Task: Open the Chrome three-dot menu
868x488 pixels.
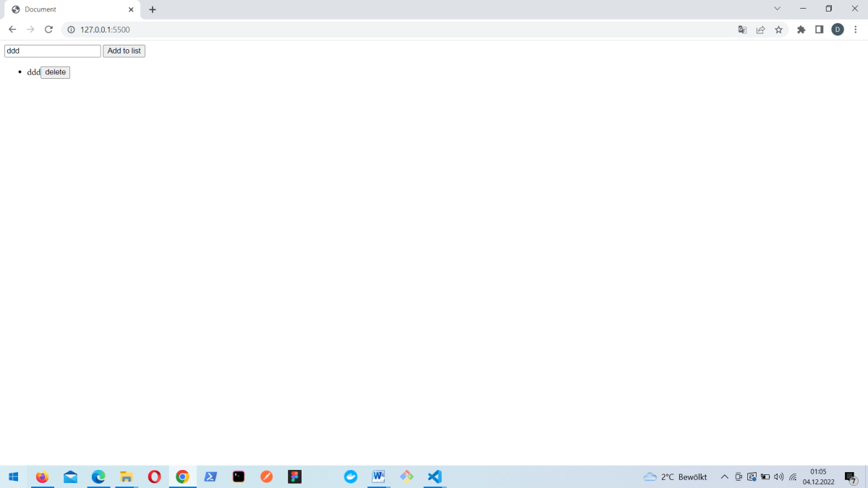Action: (x=856, y=30)
